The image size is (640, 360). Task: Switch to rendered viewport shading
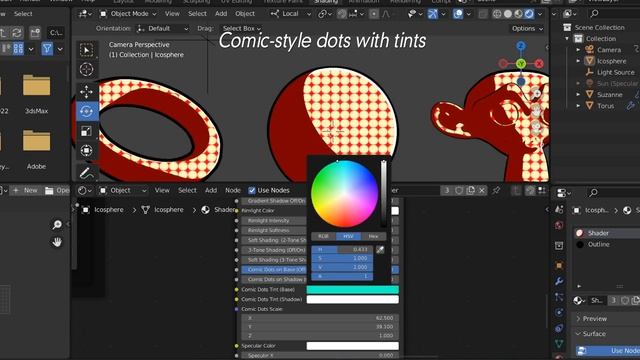tap(529, 14)
